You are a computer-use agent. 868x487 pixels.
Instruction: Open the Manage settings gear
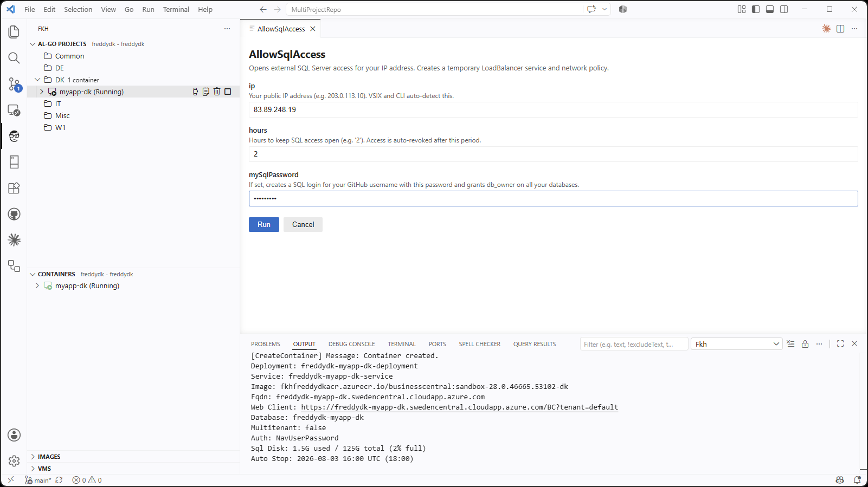tap(14, 461)
